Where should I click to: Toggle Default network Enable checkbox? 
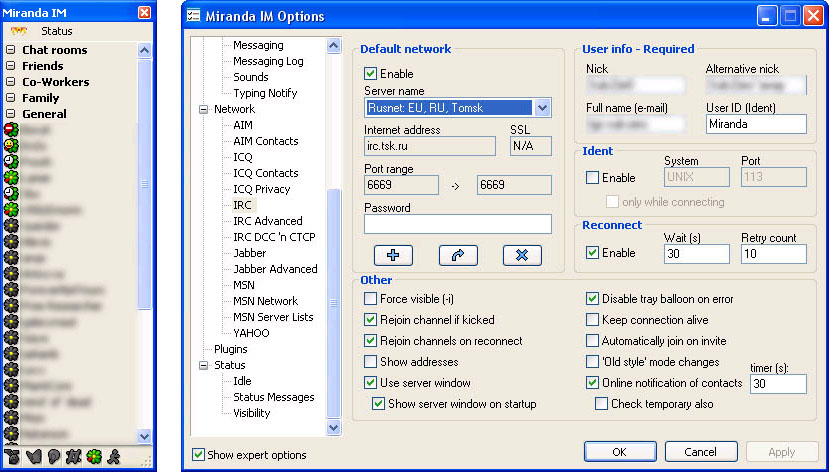(370, 73)
